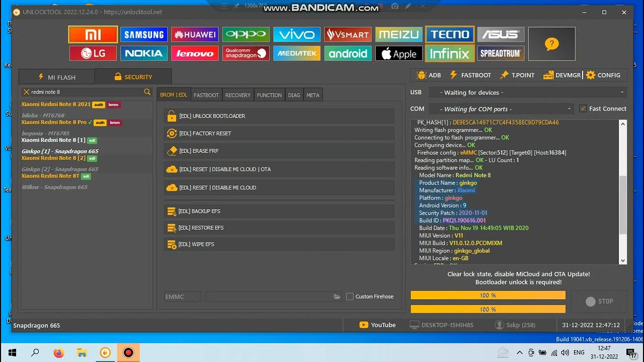644x362 pixels.
Task: Run [EDL] BACKUP EFS
Action: (x=279, y=211)
